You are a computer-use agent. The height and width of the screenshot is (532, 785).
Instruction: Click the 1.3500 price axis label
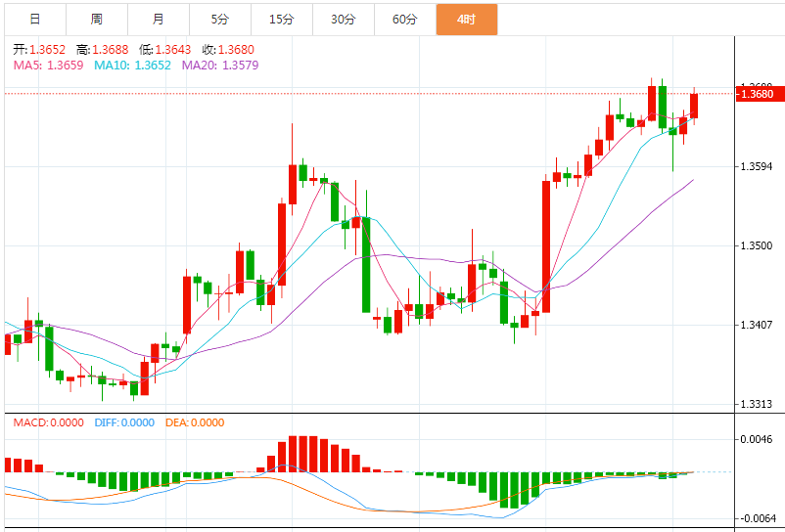(756, 245)
